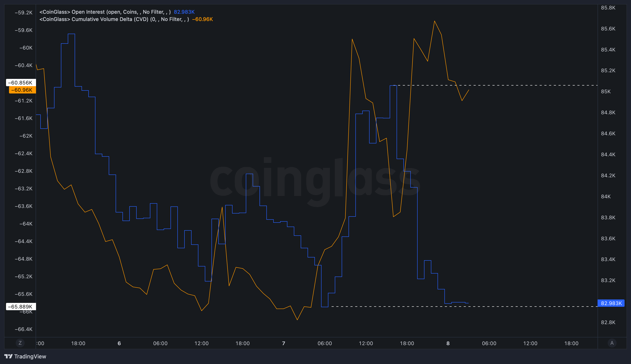Click the CVD value −60.96K in legend
631x364 pixels.
click(202, 19)
